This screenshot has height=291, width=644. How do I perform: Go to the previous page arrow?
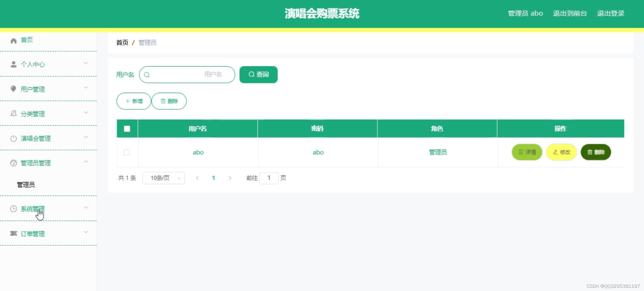197,178
